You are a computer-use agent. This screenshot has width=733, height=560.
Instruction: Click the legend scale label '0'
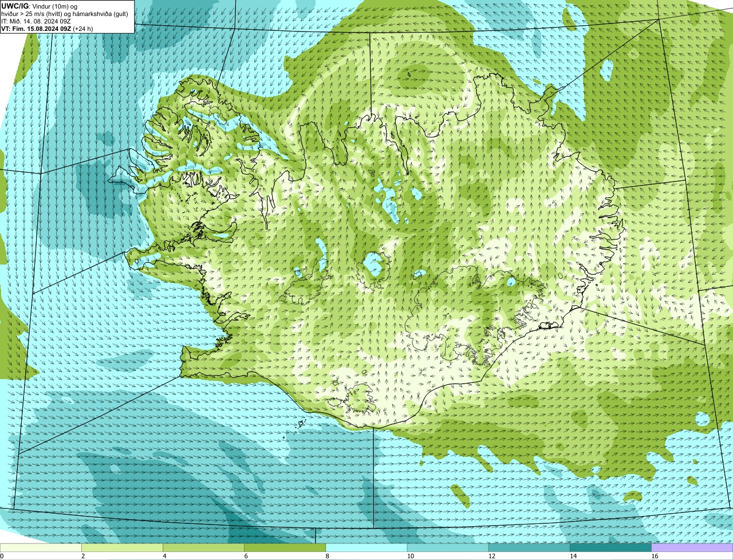point(2,556)
